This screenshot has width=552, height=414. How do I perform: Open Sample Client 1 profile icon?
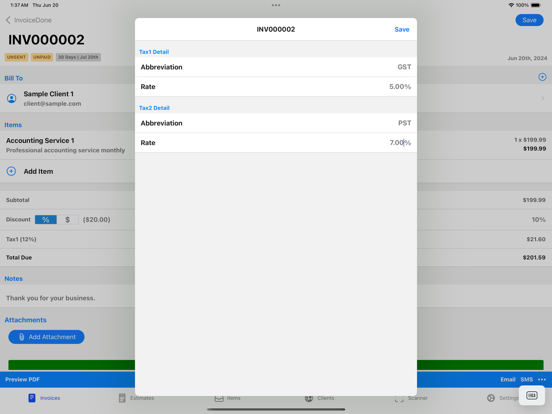12,98
